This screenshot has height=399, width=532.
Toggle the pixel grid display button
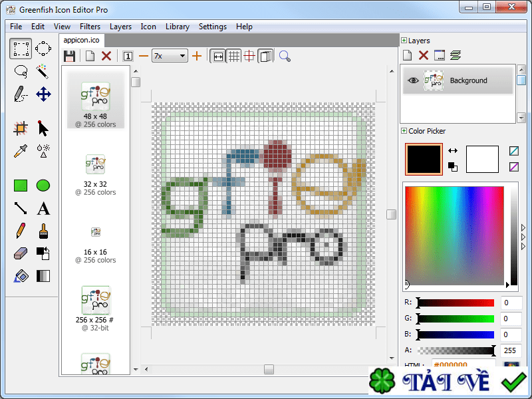[234, 56]
